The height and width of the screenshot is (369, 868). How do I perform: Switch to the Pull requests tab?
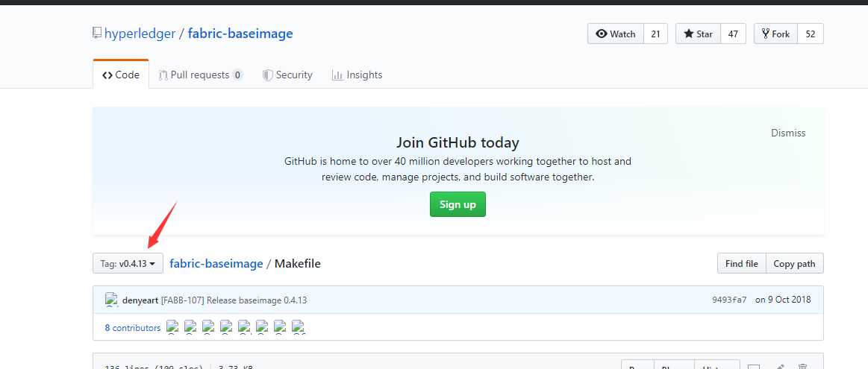coord(200,75)
